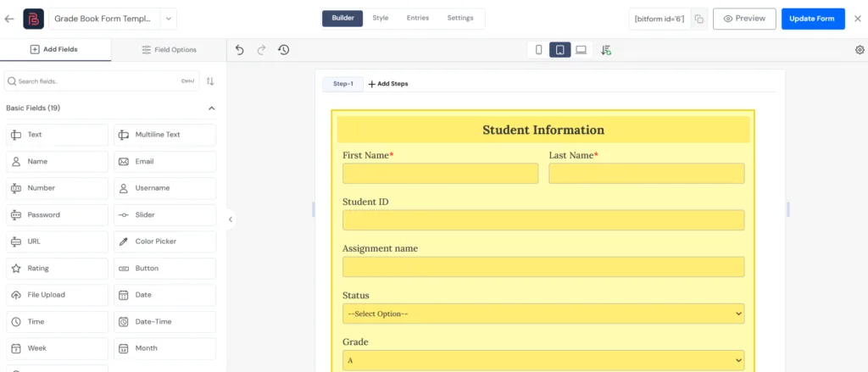Undo the last change

click(x=239, y=50)
